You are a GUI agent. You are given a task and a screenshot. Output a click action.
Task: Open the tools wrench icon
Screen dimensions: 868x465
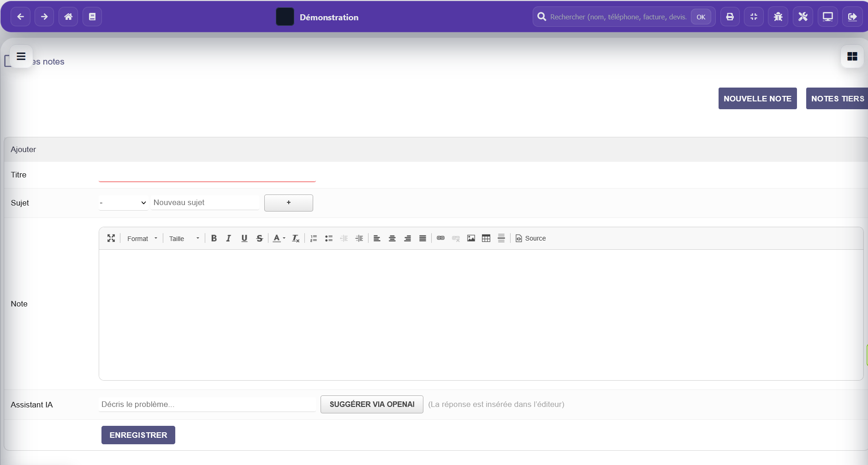pos(803,17)
